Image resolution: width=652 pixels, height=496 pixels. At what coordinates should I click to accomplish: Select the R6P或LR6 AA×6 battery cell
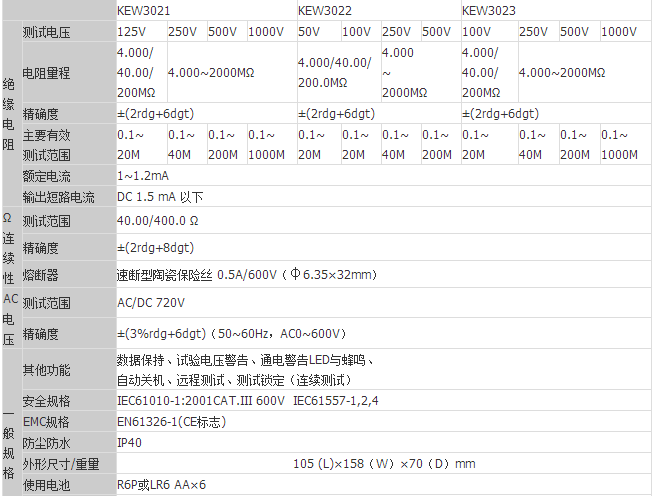click(x=161, y=485)
